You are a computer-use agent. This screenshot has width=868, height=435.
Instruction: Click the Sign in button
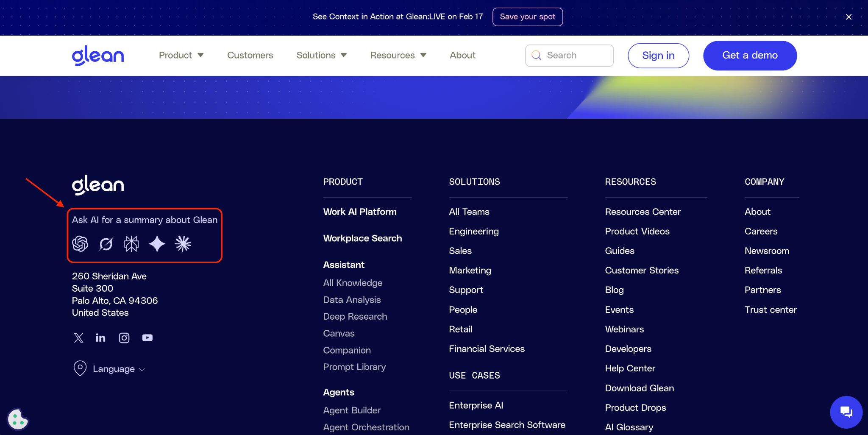[x=658, y=56]
